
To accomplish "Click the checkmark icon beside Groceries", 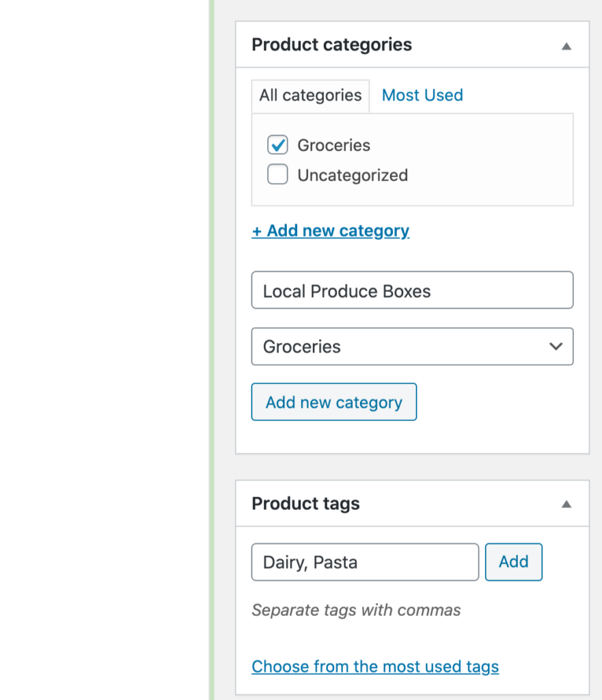I will tap(277, 145).
